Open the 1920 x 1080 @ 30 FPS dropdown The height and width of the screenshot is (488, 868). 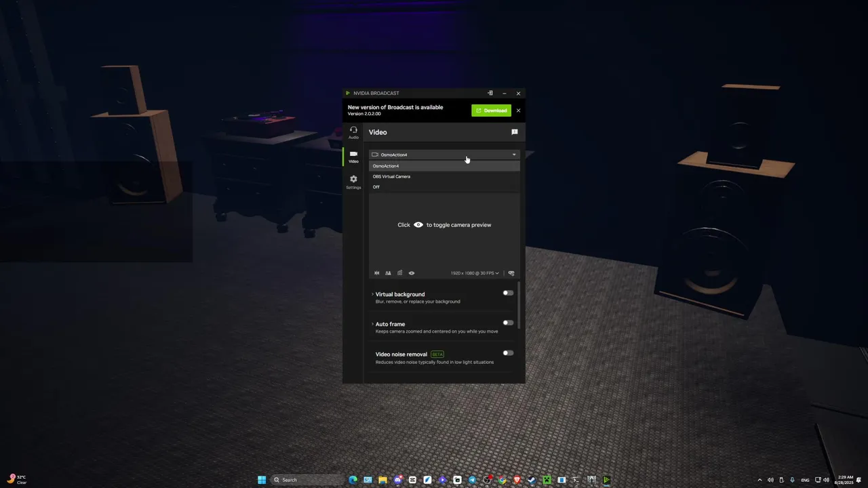click(475, 273)
